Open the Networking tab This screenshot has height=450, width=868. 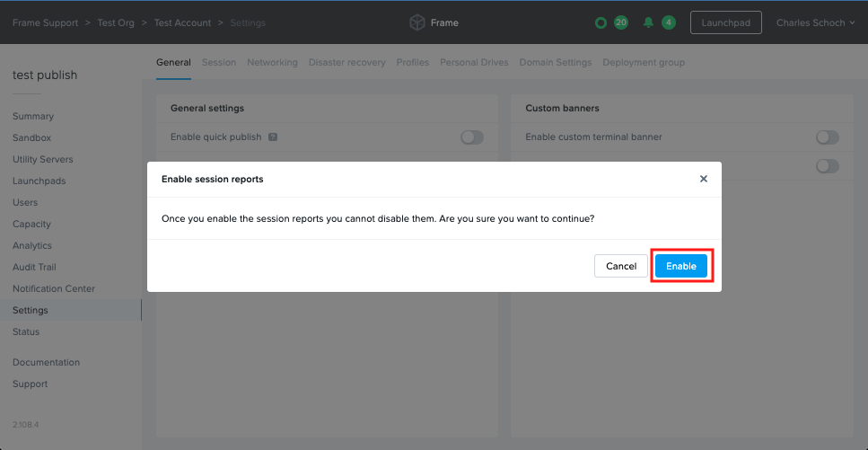click(x=272, y=63)
